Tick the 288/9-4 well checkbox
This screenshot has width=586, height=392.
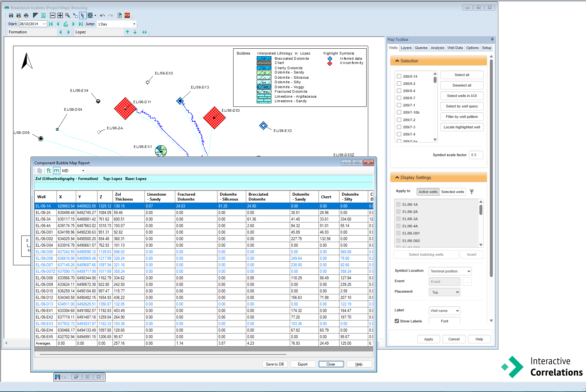pyautogui.click(x=399, y=91)
